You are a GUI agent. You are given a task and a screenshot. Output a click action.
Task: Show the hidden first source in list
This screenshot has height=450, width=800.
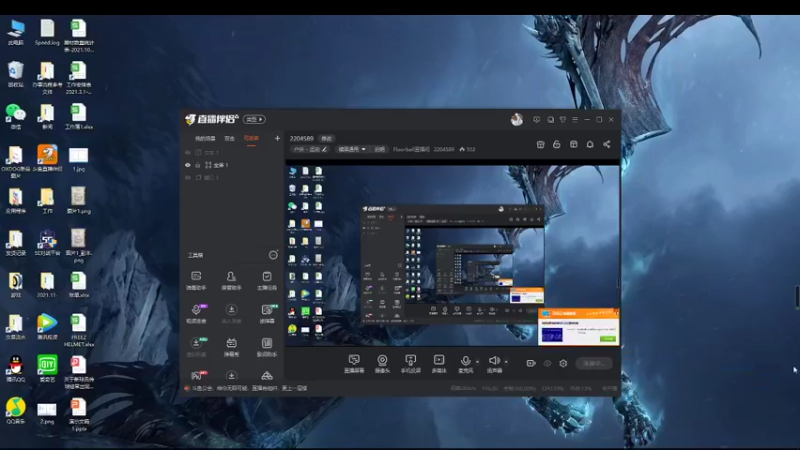pyautogui.click(x=188, y=153)
